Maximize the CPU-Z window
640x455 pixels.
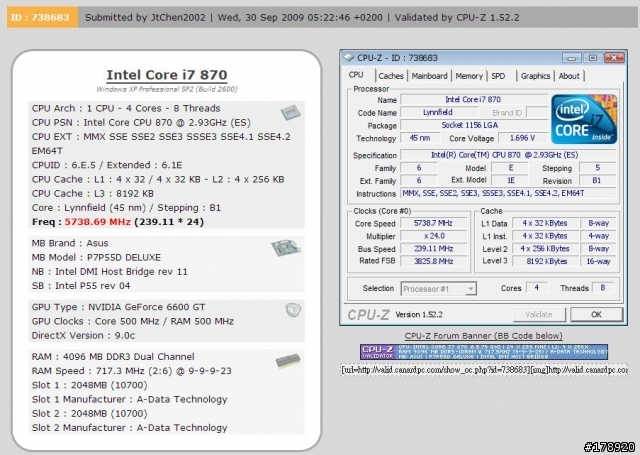pos(593,58)
